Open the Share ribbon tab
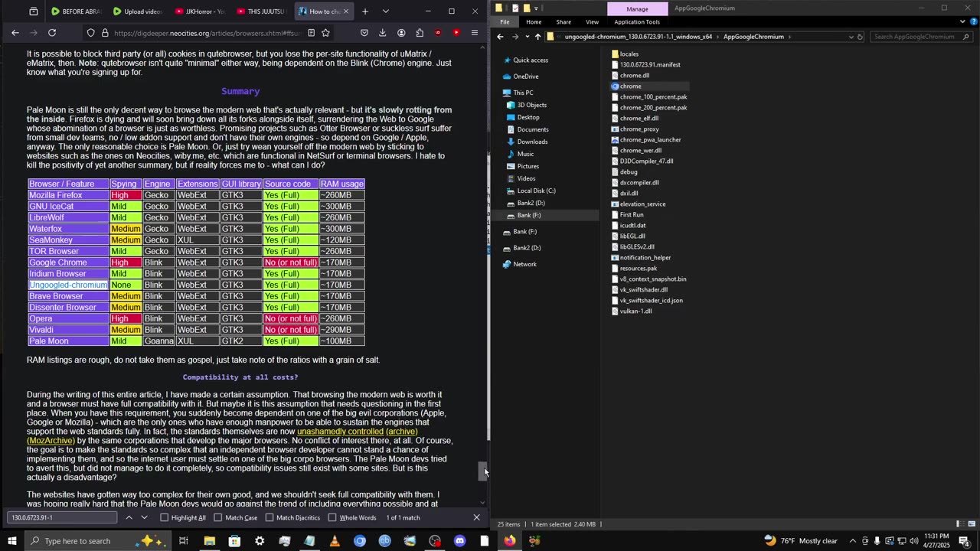 point(563,21)
